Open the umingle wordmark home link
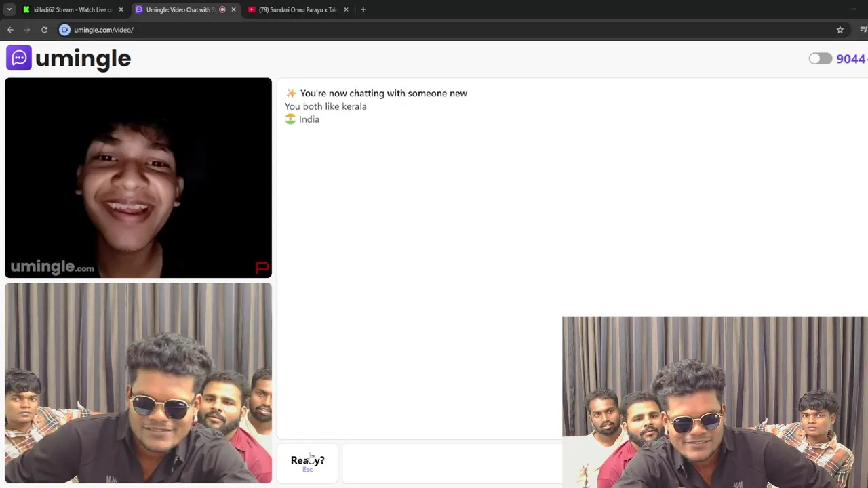 click(x=83, y=58)
